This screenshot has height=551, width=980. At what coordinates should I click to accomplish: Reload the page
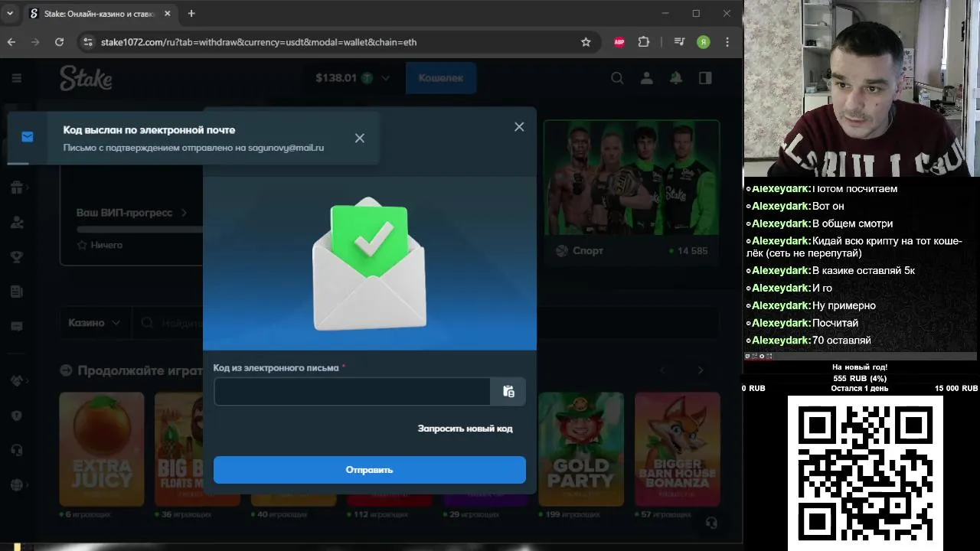point(59,42)
